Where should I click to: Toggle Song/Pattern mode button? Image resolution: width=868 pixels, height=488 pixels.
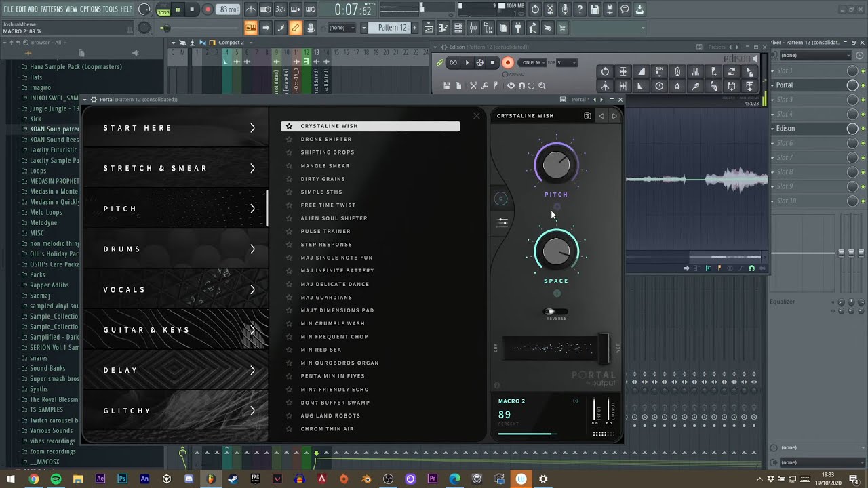pyautogui.click(x=163, y=10)
